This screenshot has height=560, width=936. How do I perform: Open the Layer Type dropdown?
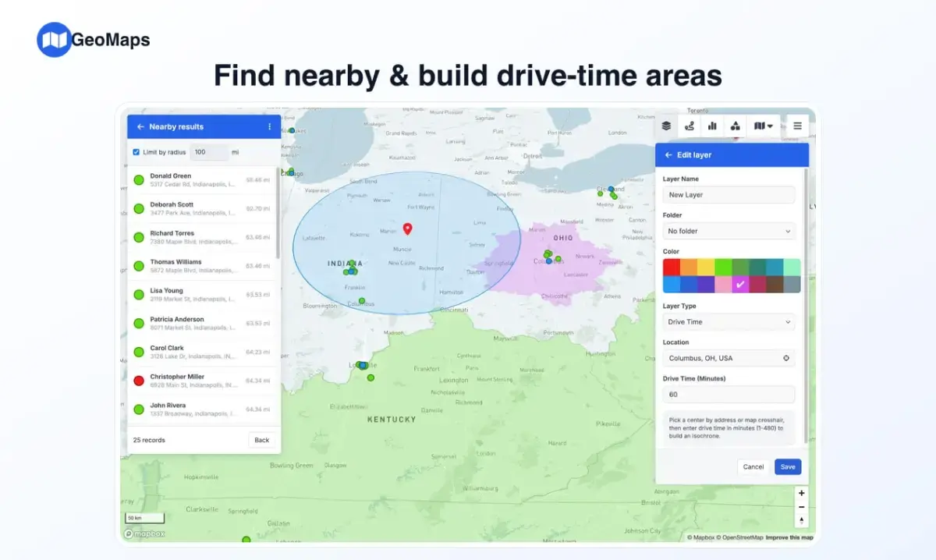pos(729,322)
